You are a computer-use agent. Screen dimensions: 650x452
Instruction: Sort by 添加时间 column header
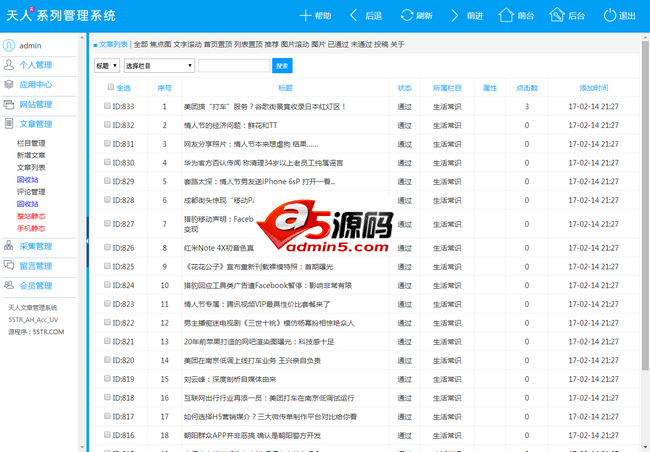594,88
